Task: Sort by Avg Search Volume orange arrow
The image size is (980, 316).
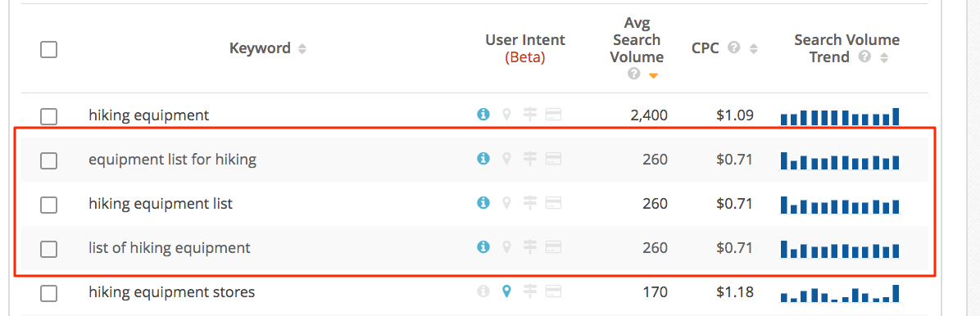Action: tap(654, 75)
